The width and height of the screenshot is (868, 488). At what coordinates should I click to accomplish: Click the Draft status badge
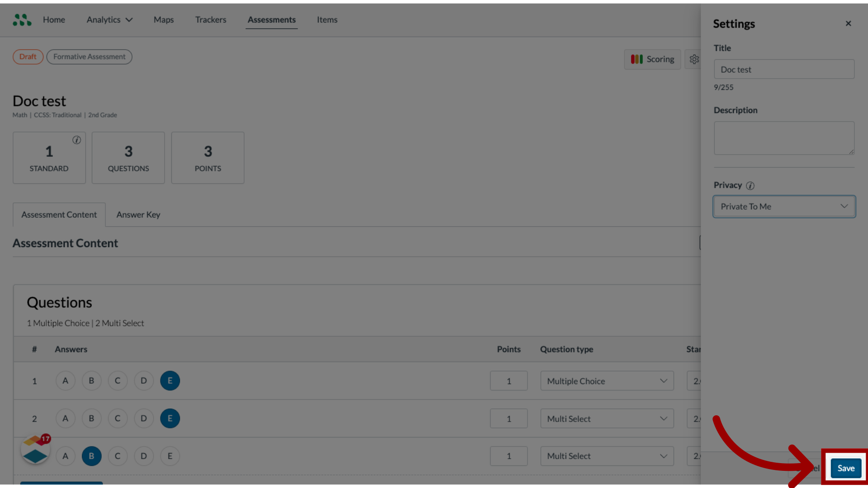(28, 57)
